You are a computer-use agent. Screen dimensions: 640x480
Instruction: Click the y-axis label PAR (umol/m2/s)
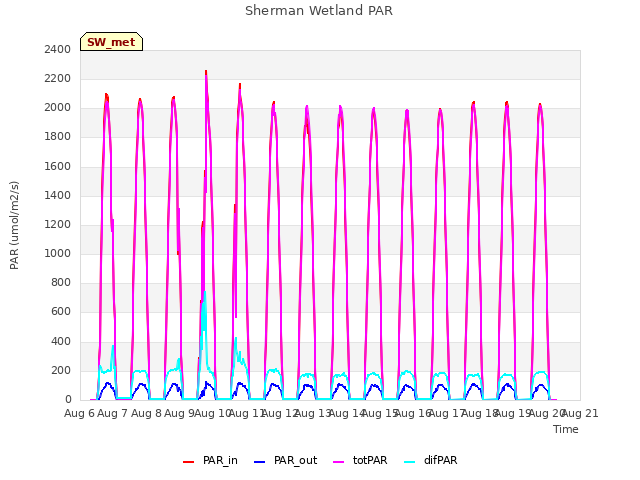click(14, 225)
